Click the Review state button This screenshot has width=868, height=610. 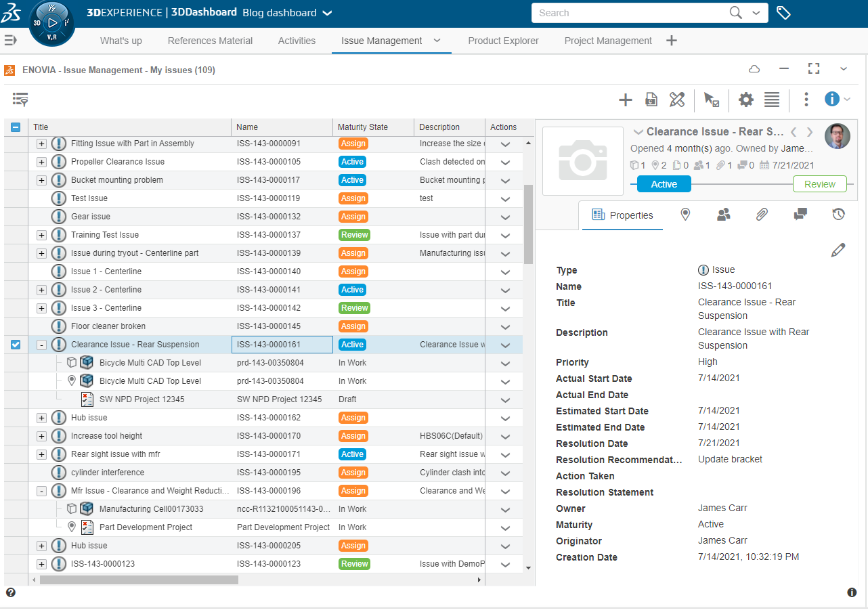tap(819, 184)
